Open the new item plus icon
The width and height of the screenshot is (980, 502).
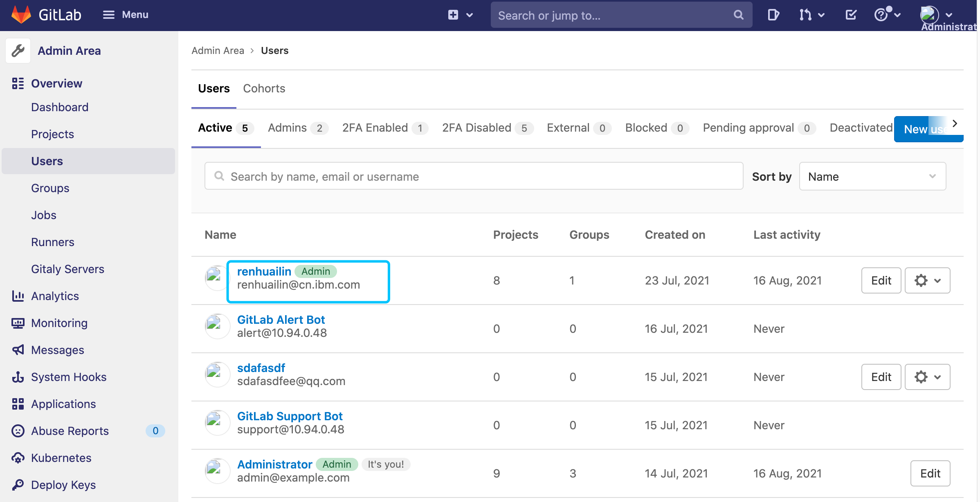[x=453, y=15]
